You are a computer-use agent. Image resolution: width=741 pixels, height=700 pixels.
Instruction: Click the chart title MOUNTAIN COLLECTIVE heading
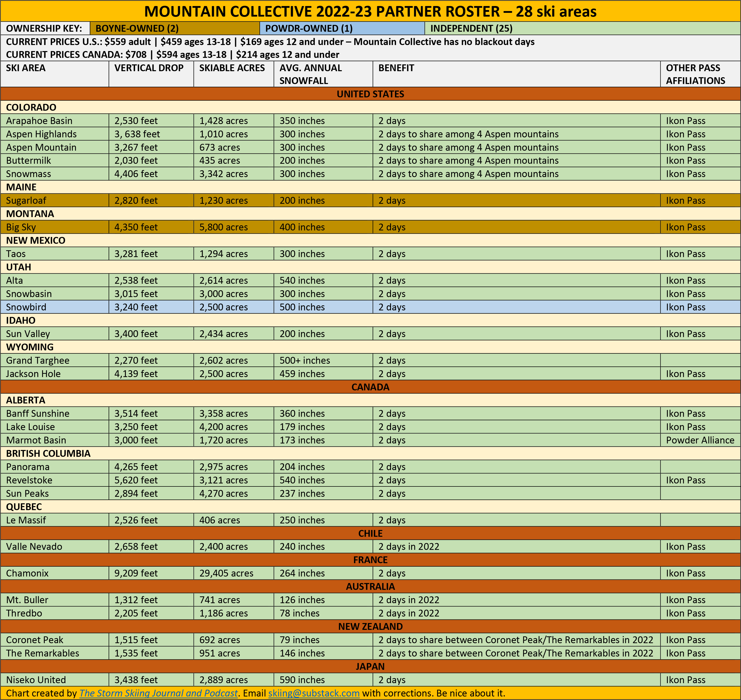point(370,11)
